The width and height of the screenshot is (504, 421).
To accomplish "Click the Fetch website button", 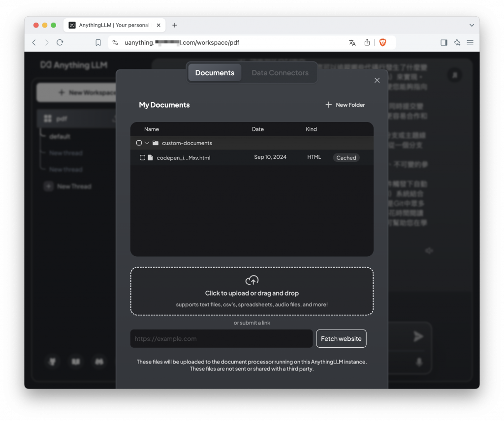I will point(341,338).
